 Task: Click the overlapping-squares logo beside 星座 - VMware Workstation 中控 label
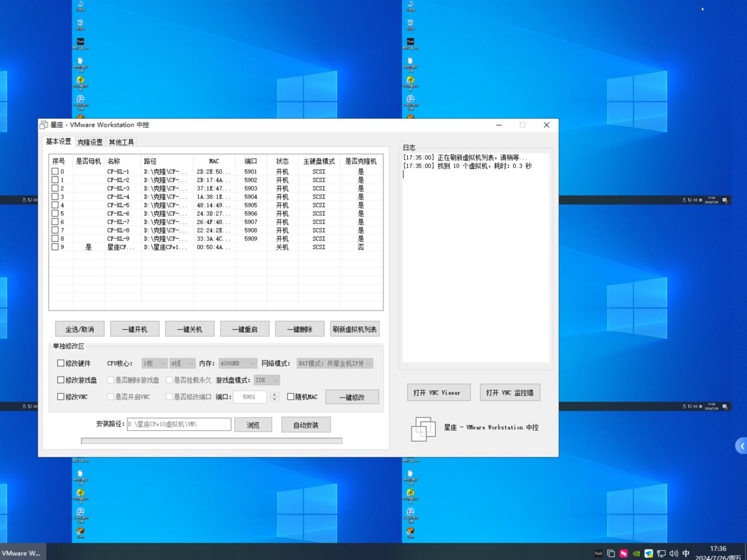point(423,429)
